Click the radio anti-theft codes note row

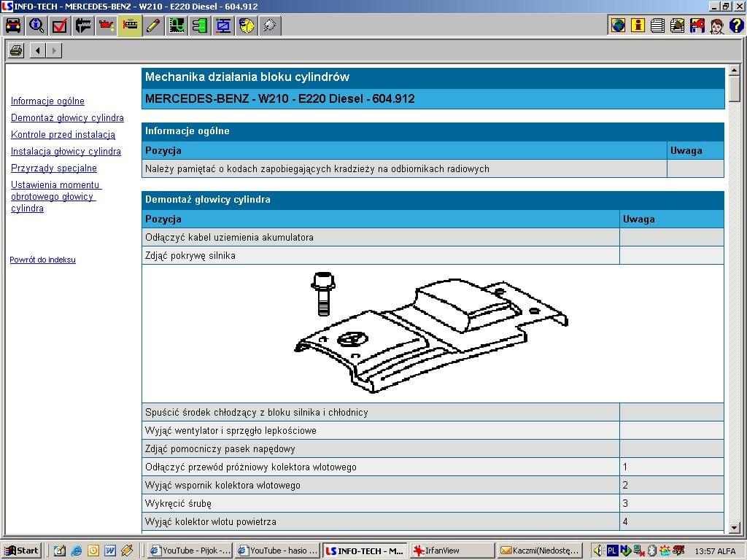pyautogui.click(x=433, y=168)
